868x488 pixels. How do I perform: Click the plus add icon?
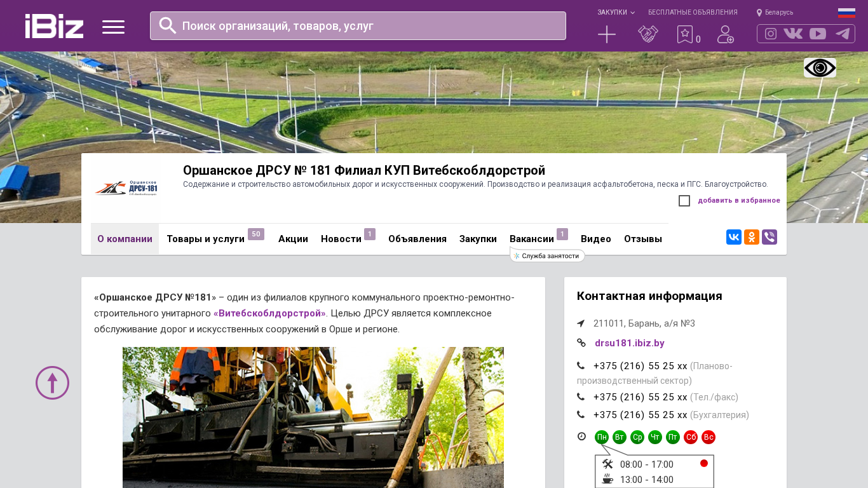pyautogui.click(x=607, y=34)
